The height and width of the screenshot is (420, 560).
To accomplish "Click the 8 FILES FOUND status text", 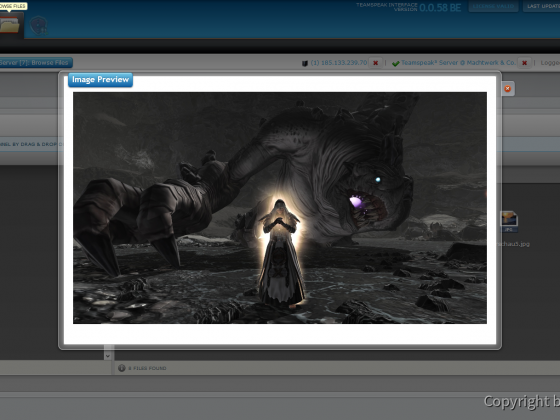I will 147,368.
